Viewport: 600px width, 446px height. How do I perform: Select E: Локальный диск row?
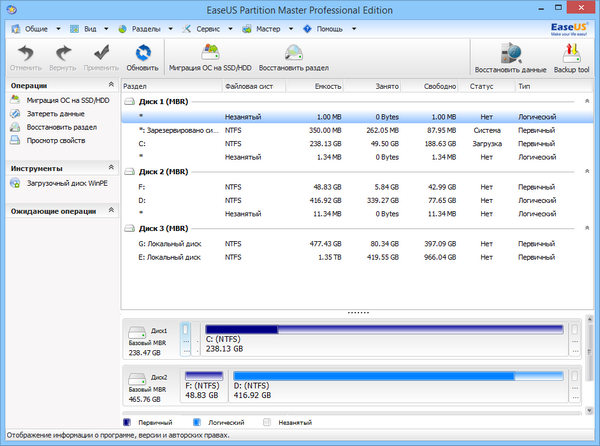[357, 257]
